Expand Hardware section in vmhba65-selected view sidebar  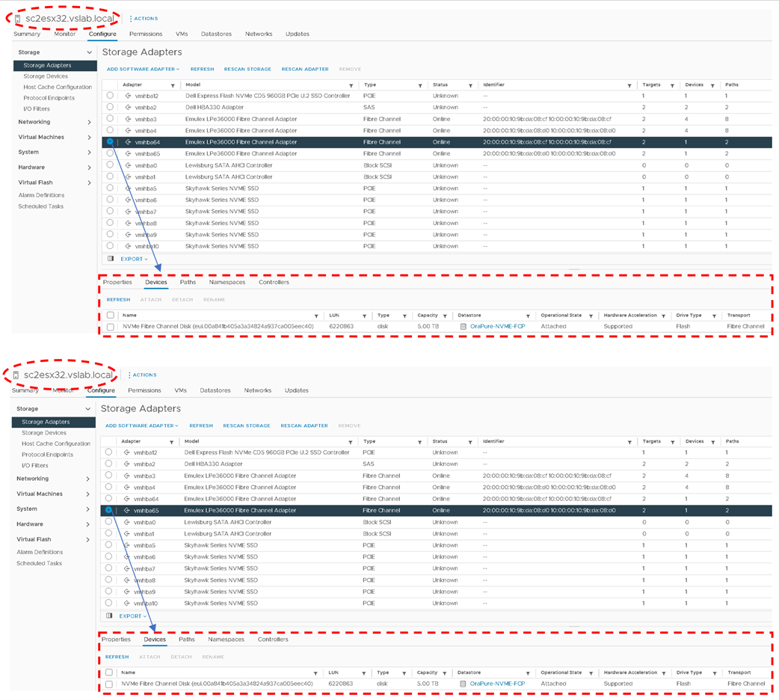[88, 524]
